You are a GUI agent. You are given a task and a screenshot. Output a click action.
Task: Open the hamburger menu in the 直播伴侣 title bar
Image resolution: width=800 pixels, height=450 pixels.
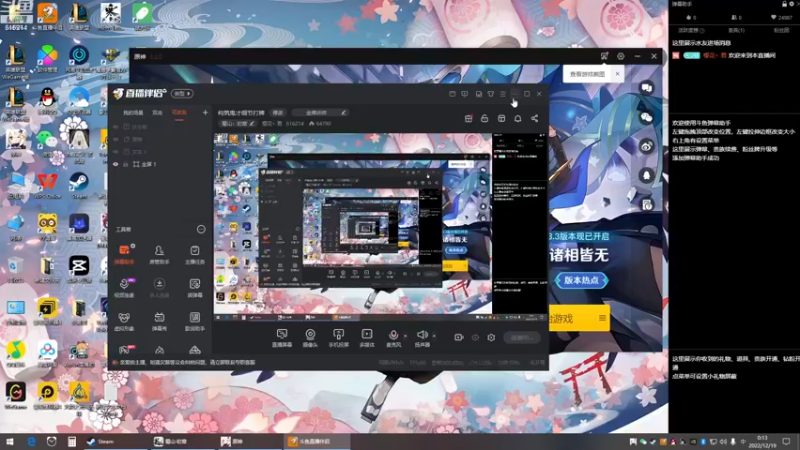pos(503,94)
